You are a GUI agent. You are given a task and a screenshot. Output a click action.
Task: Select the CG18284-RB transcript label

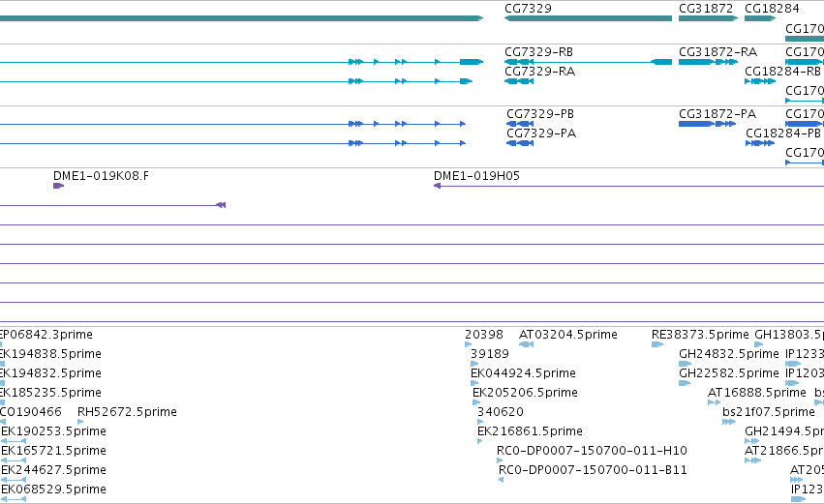782,72
